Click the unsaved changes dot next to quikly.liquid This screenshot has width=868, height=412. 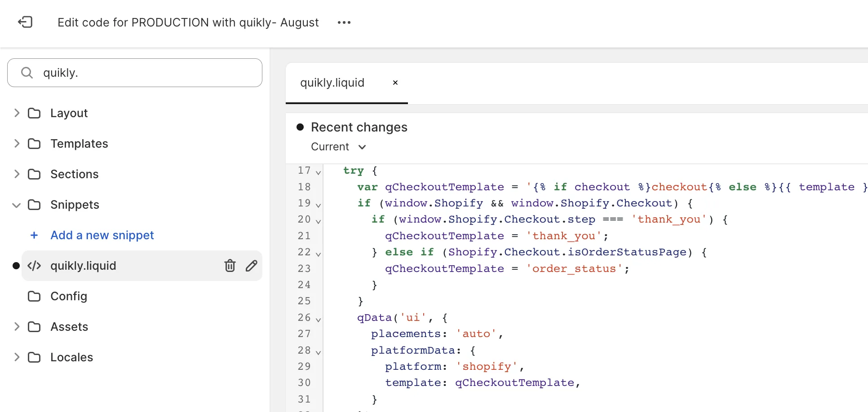16,266
